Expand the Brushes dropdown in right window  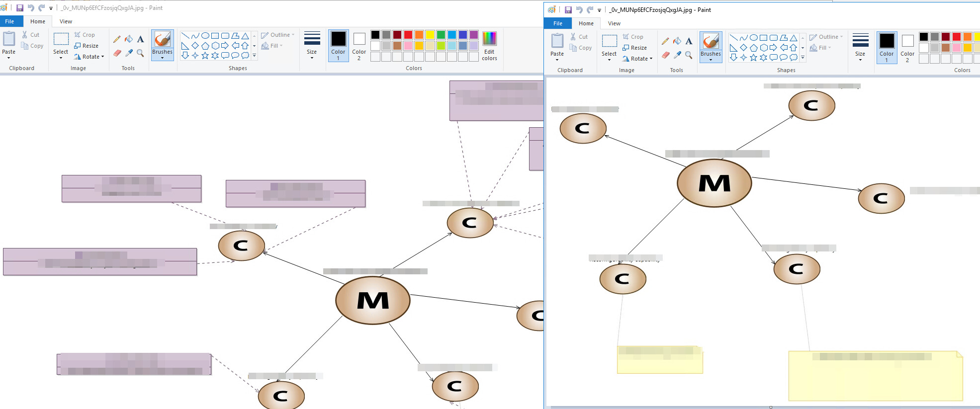(x=711, y=60)
